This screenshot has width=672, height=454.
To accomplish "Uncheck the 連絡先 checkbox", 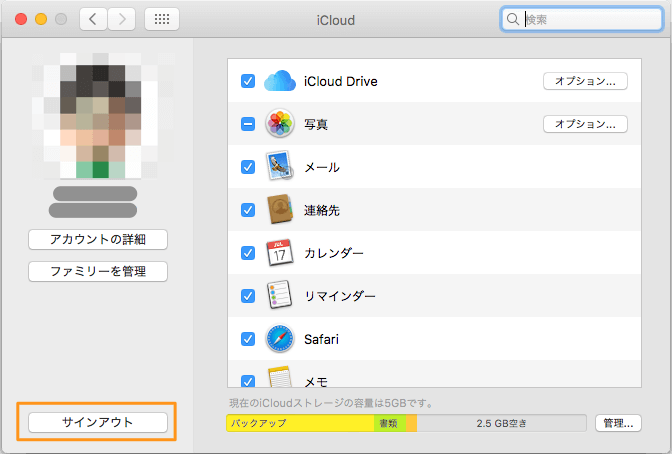I will pos(248,210).
